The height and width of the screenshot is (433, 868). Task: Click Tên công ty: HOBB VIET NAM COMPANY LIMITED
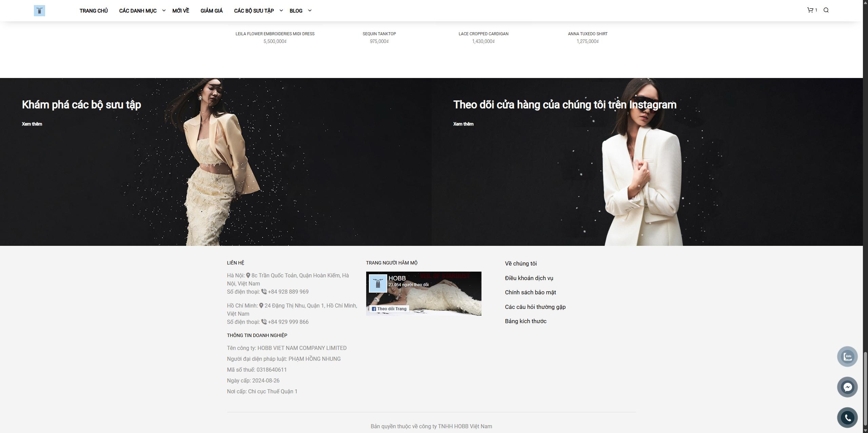(x=287, y=348)
